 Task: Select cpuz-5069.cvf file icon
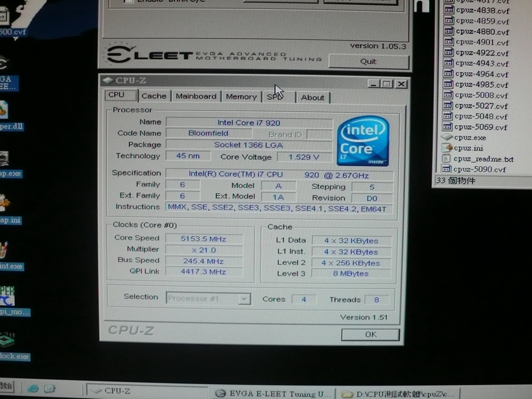(x=447, y=126)
